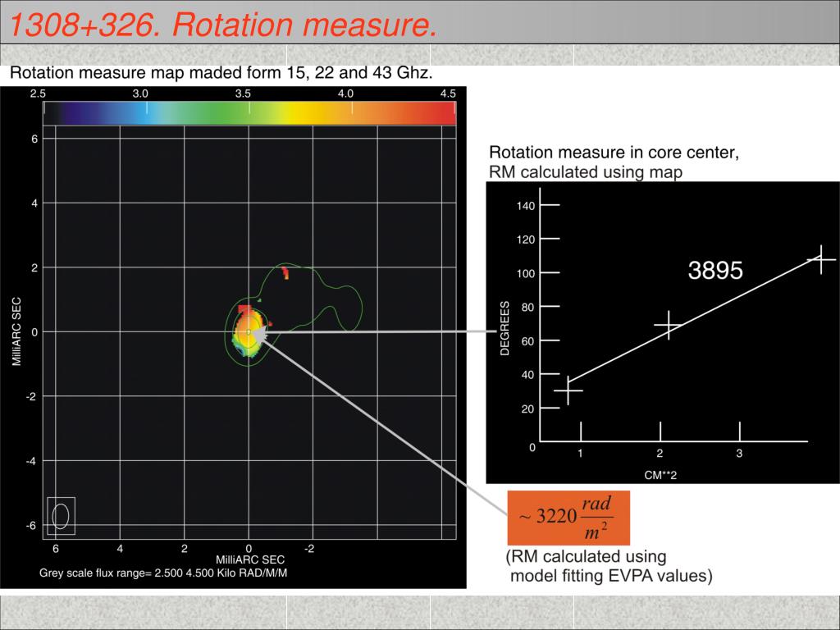
Task: Click the "3.5" label on the color bar
Action: point(243,94)
